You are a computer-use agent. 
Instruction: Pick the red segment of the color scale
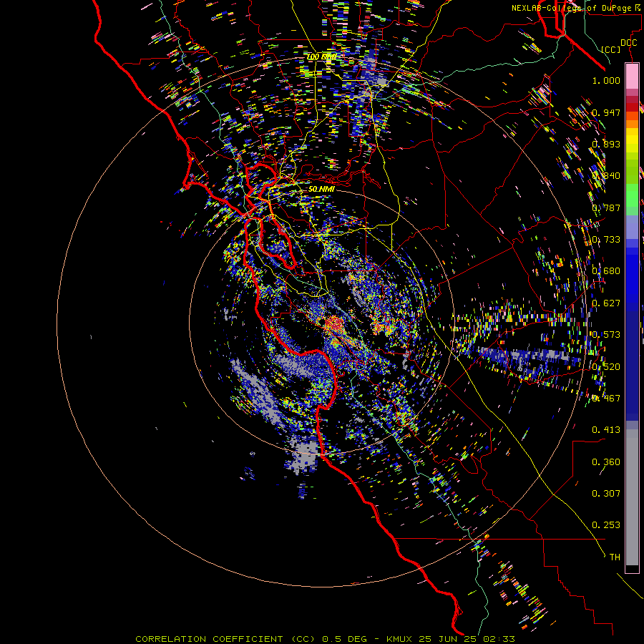pyautogui.click(x=632, y=107)
